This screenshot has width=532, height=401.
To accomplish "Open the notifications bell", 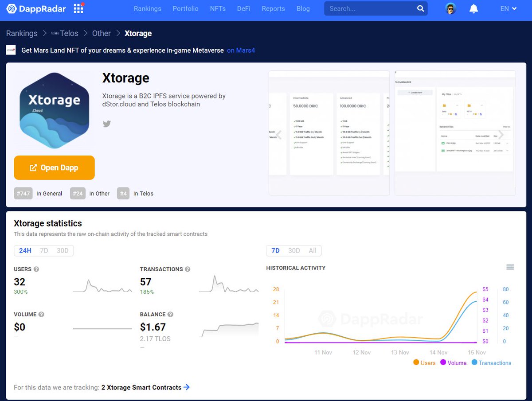I will (x=473, y=8).
